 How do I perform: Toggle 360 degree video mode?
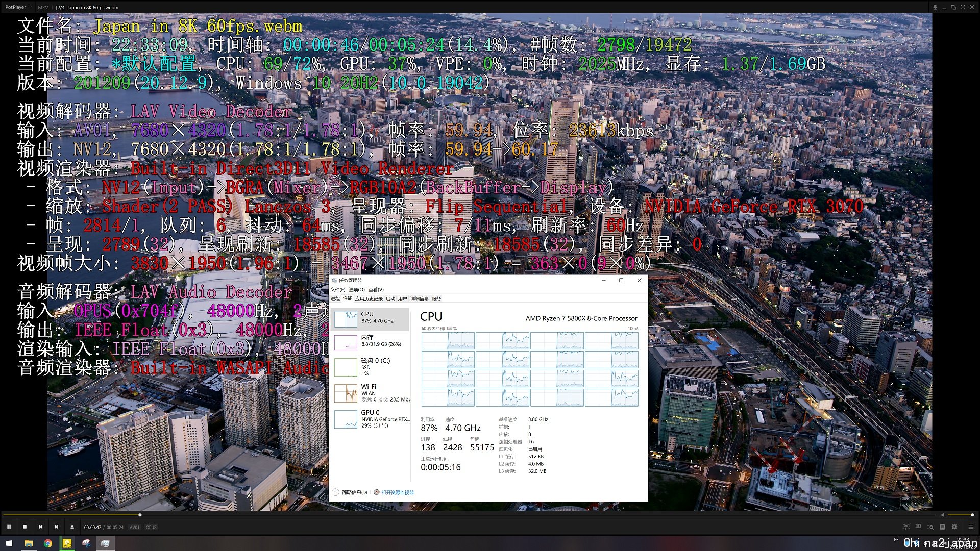tap(906, 527)
